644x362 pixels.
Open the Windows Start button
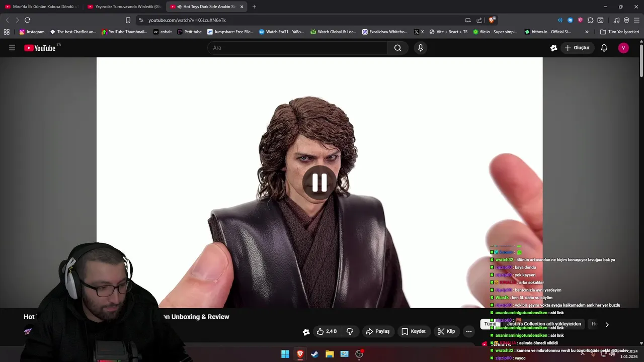pyautogui.click(x=285, y=354)
